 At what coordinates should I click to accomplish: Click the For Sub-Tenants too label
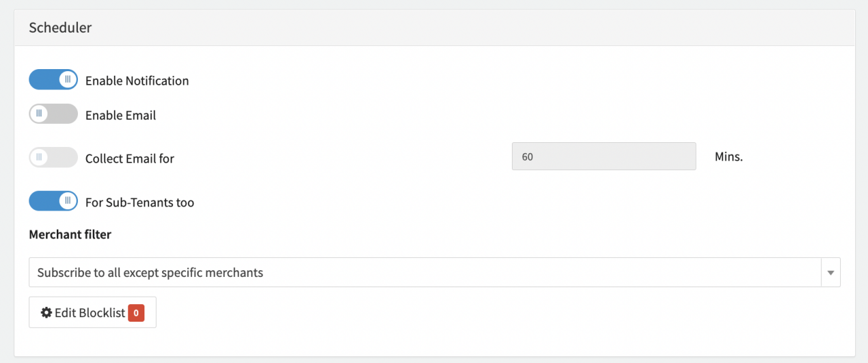[x=140, y=202]
